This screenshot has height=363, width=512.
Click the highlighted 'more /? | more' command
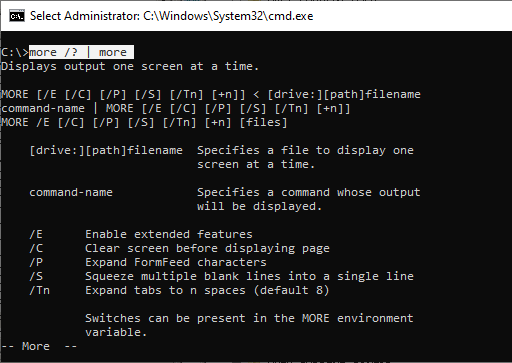(x=81, y=52)
